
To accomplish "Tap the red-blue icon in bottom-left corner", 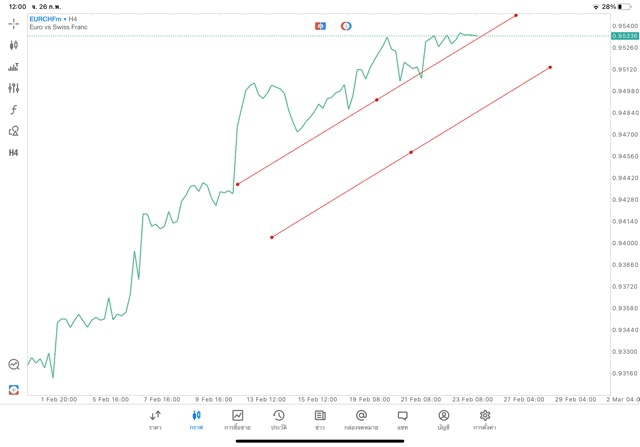I will click(13, 389).
